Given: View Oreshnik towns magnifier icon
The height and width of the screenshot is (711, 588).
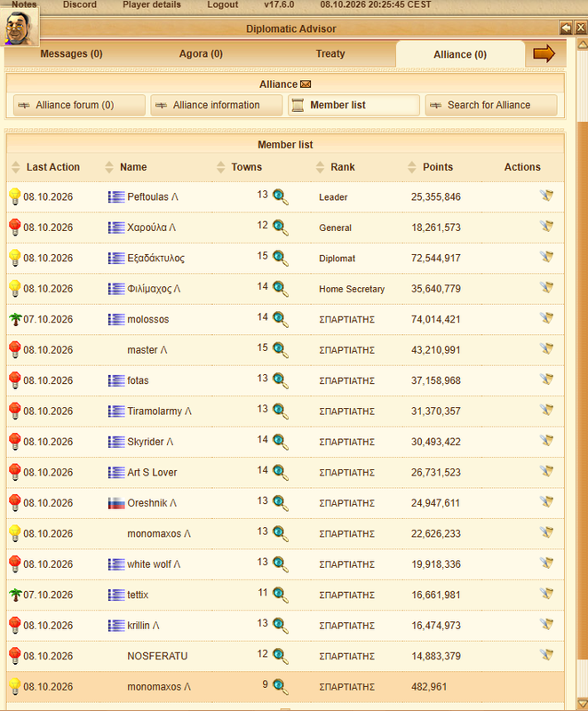Looking at the screenshot, I should [x=281, y=503].
